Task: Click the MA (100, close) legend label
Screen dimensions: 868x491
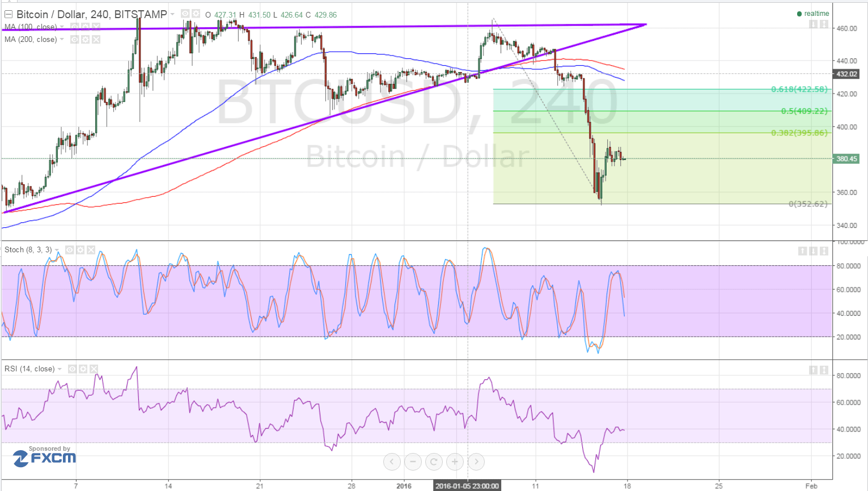Action: [31, 27]
